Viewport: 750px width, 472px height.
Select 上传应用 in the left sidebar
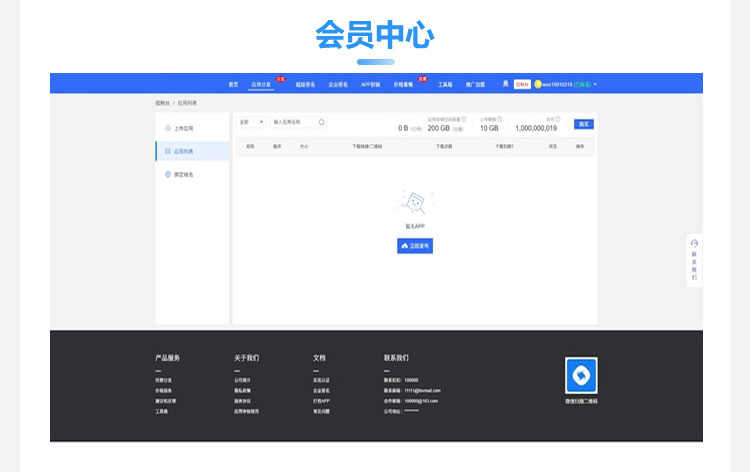(193, 128)
